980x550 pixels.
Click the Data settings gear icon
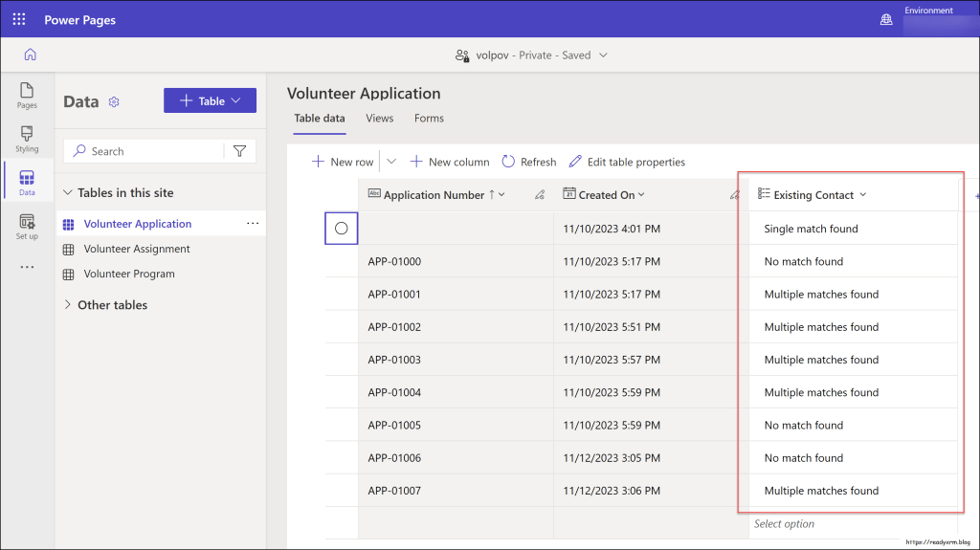[x=114, y=102]
